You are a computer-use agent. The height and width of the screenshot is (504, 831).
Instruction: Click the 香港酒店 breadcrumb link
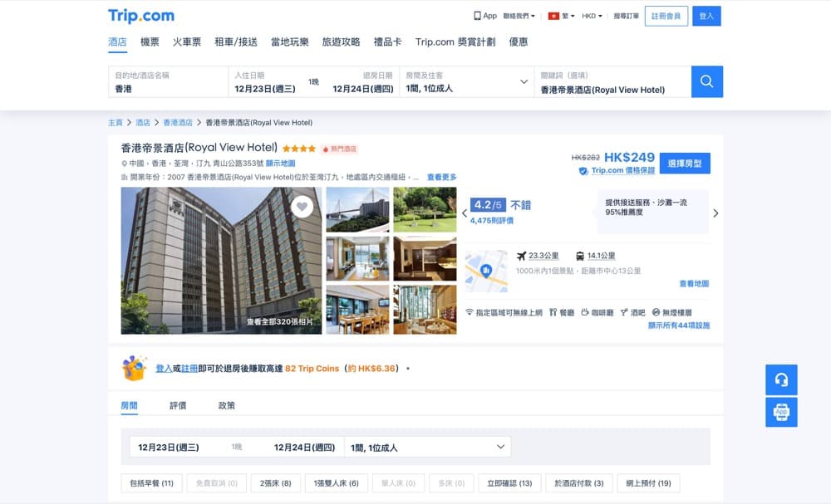coord(178,123)
